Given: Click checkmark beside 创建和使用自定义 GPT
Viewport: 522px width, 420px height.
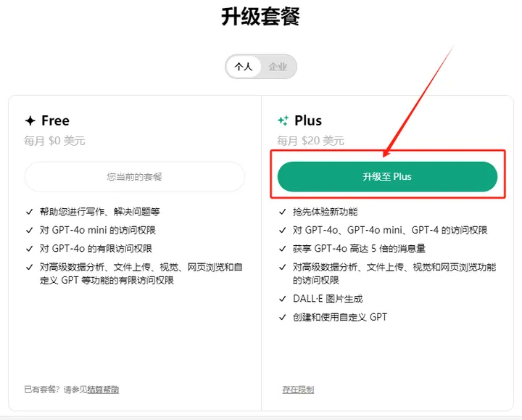Looking at the screenshot, I should [283, 317].
